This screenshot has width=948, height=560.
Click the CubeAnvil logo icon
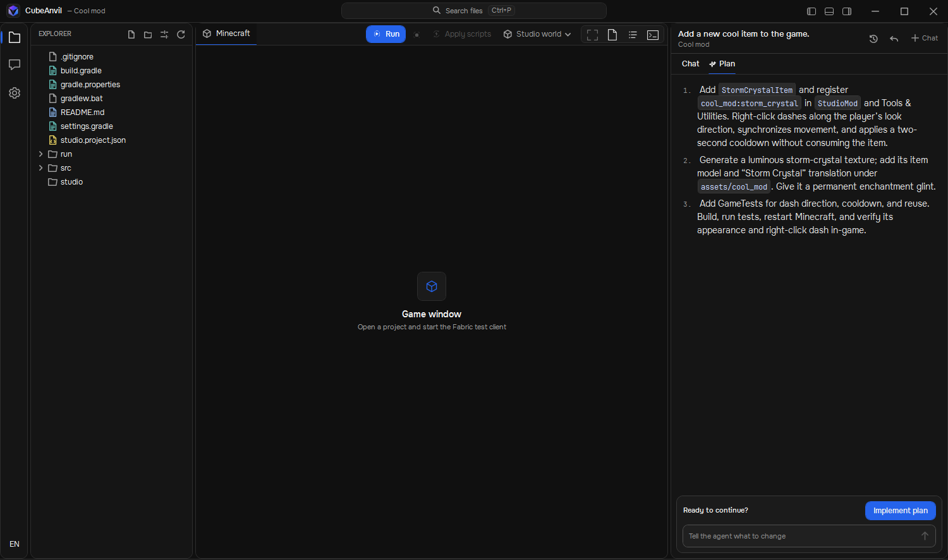click(13, 11)
